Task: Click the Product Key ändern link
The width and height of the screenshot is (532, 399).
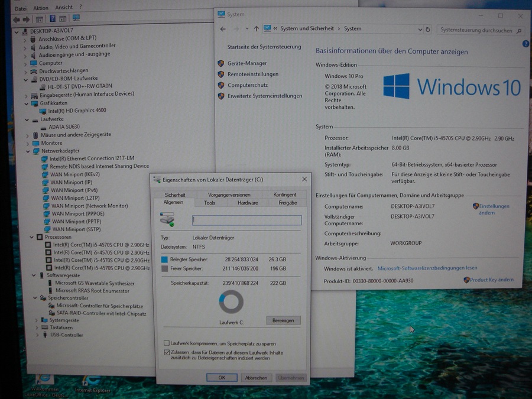Action: tap(492, 280)
